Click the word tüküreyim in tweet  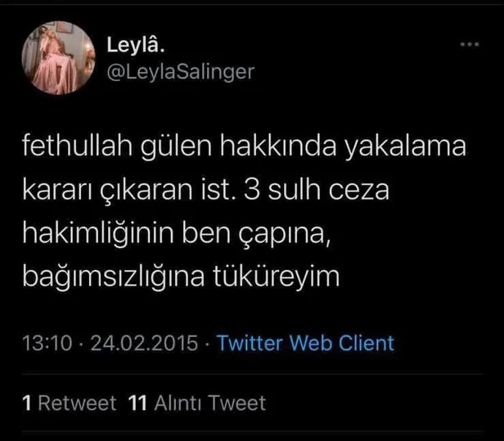coord(276,277)
